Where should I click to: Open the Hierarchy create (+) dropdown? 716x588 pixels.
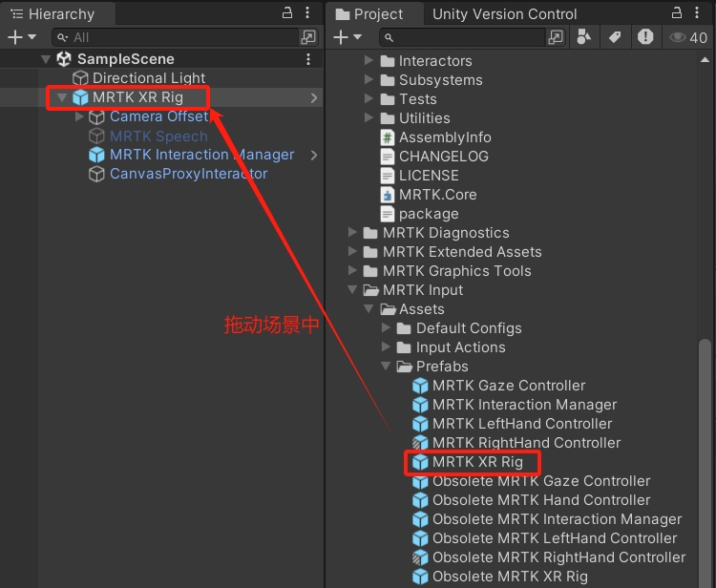[21, 37]
